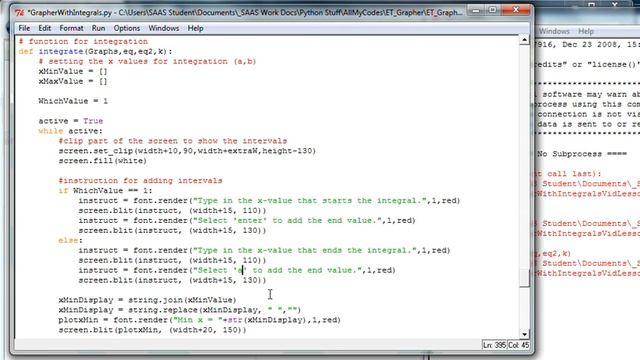640x360 pixels.
Task: Click the 'else:' line
Action: (x=71, y=241)
